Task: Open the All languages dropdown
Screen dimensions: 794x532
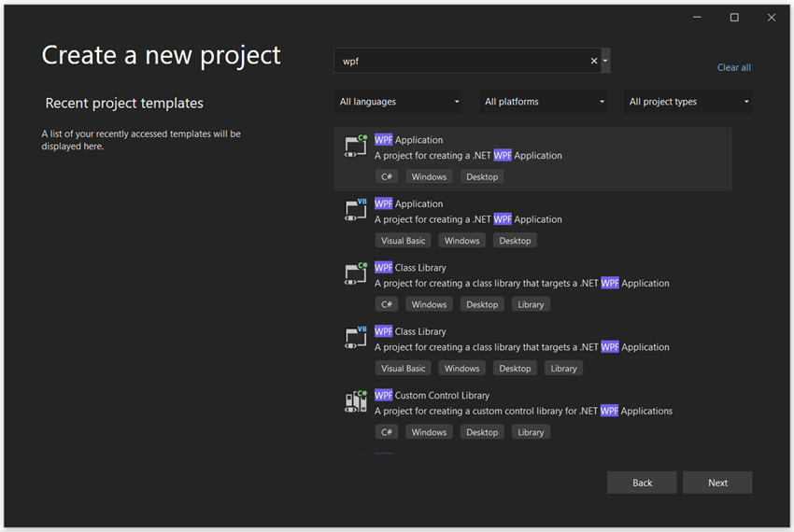Action: pos(398,102)
